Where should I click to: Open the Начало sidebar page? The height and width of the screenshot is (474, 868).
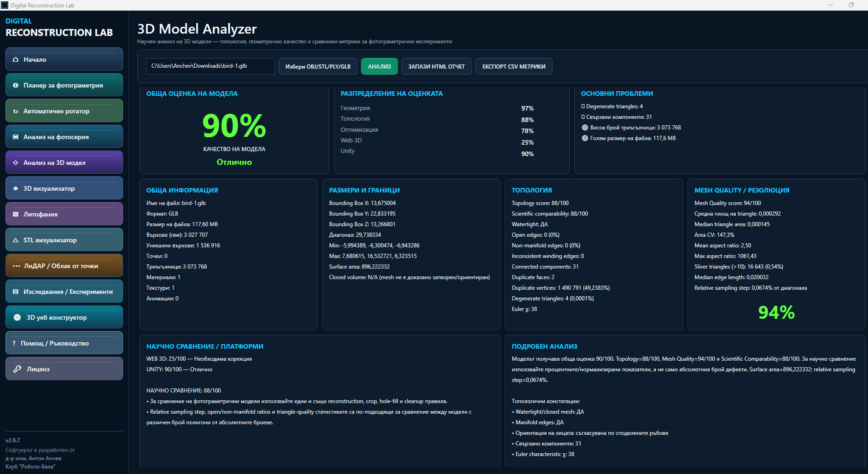click(x=64, y=59)
